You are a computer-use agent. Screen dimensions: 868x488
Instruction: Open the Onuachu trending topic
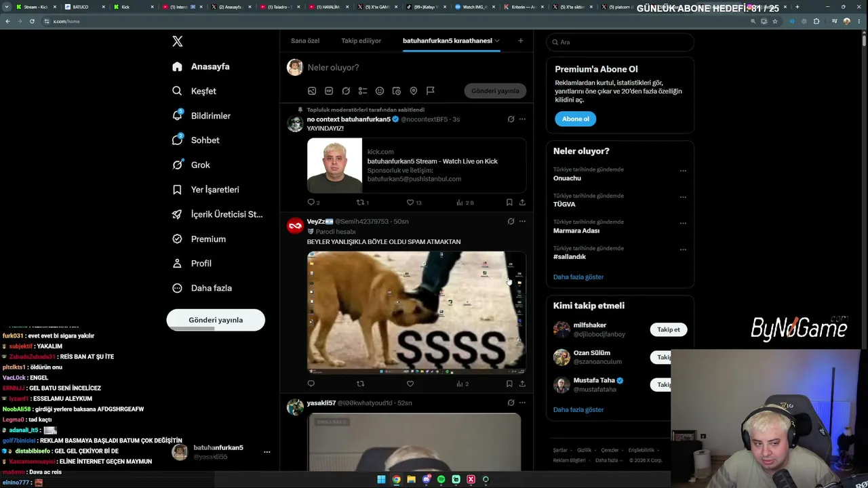pos(567,178)
